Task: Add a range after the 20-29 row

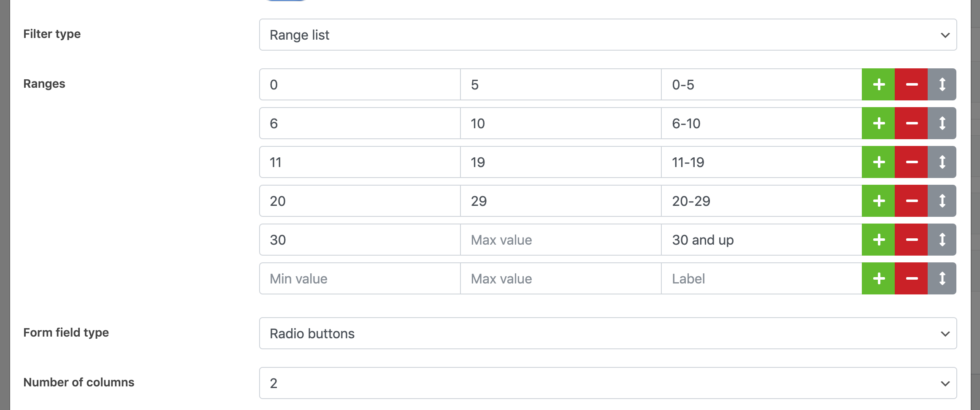Action: 878,201
